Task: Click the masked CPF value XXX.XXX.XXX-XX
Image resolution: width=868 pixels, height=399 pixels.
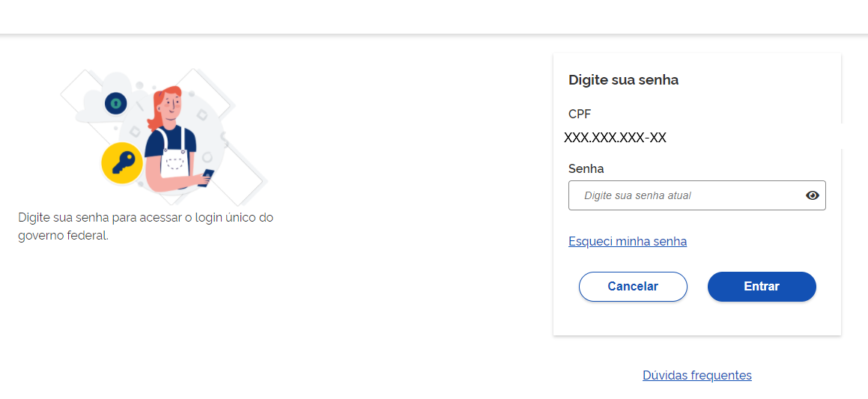Action: 615,138
